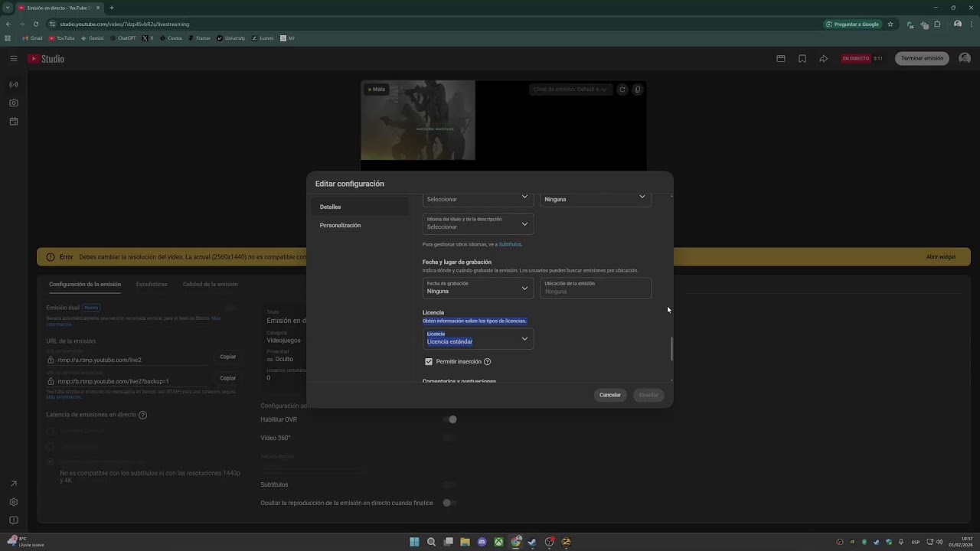This screenshot has height=551, width=980.
Task: Switch to Estadísticas tab
Action: pos(152,284)
